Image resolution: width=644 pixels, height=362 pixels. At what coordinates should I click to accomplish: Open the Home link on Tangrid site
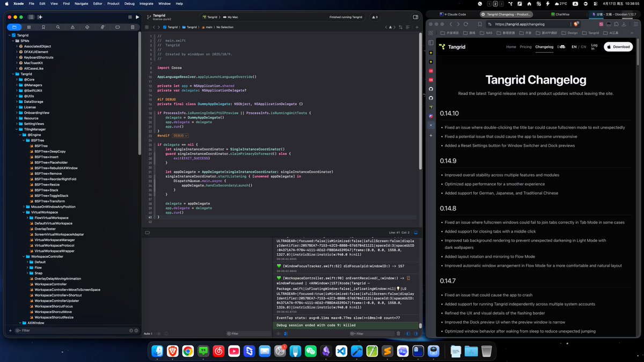(x=511, y=47)
